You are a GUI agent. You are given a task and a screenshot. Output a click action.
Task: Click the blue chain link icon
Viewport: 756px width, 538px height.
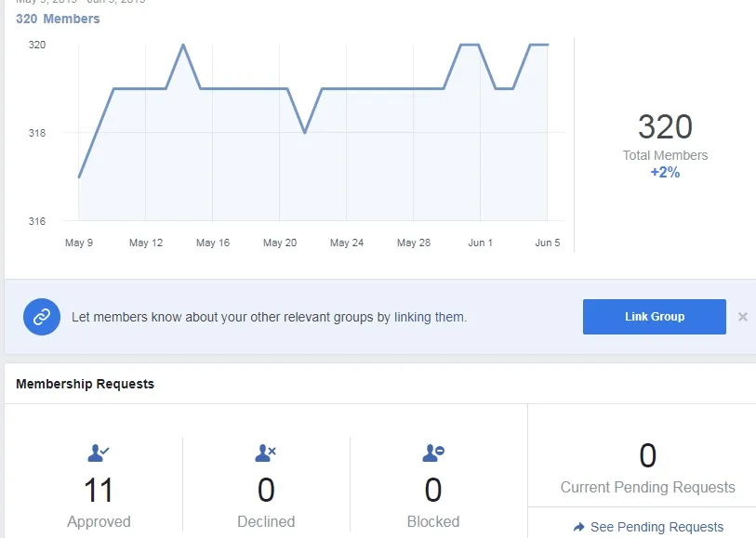(41, 317)
